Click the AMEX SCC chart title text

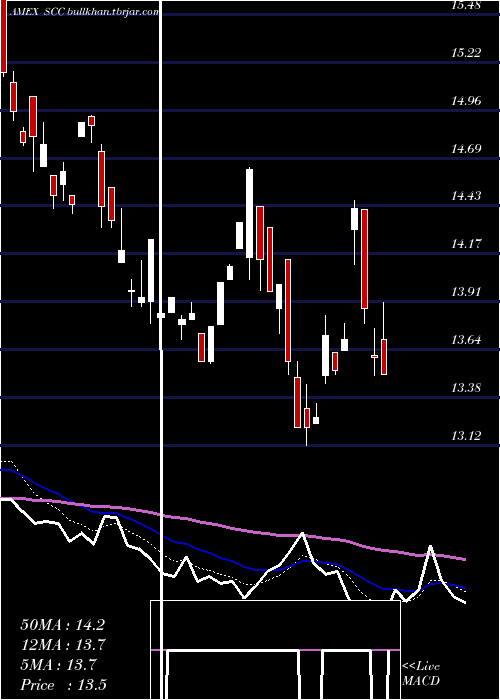click(x=84, y=12)
